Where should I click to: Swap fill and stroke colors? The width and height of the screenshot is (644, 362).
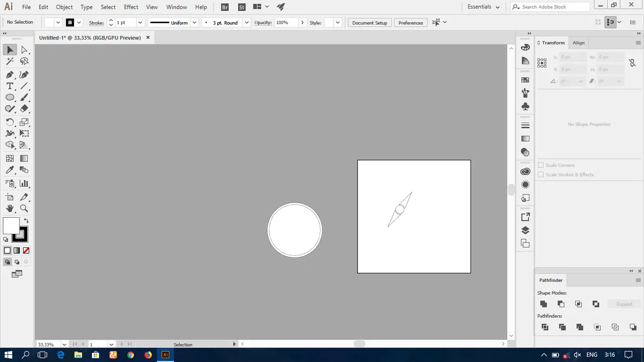click(x=26, y=221)
